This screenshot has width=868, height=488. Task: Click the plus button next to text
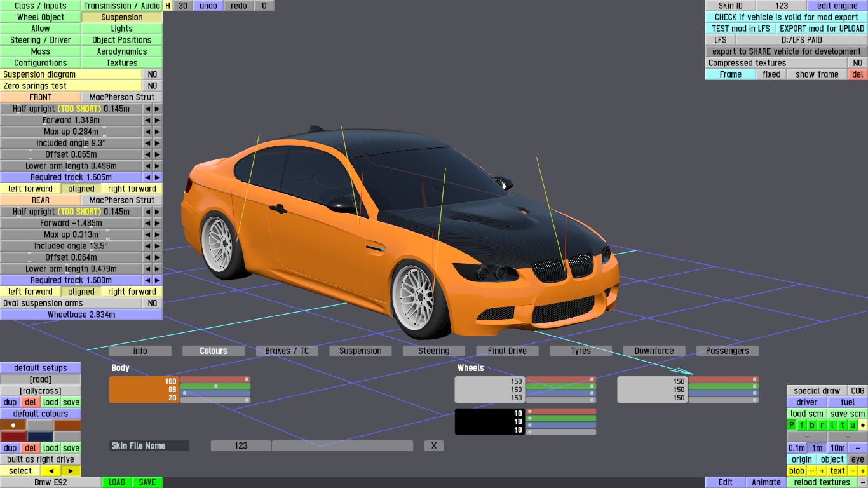point(863,471)
